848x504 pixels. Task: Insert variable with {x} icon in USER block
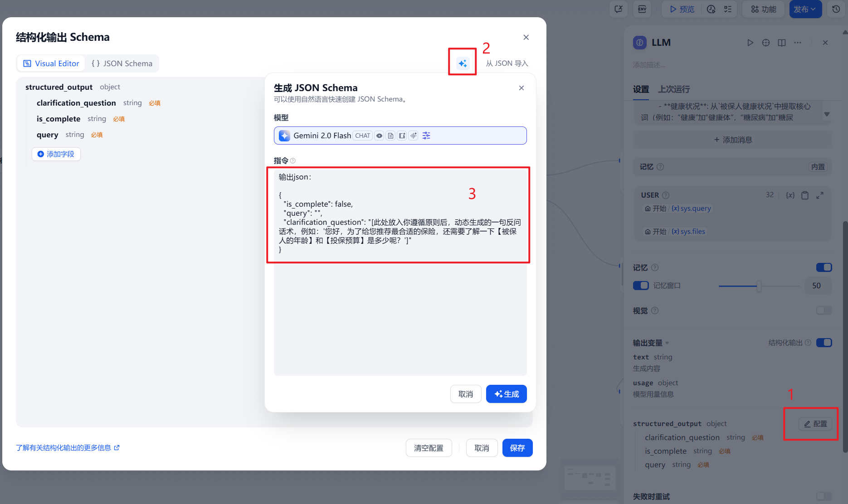coord(790,195)
